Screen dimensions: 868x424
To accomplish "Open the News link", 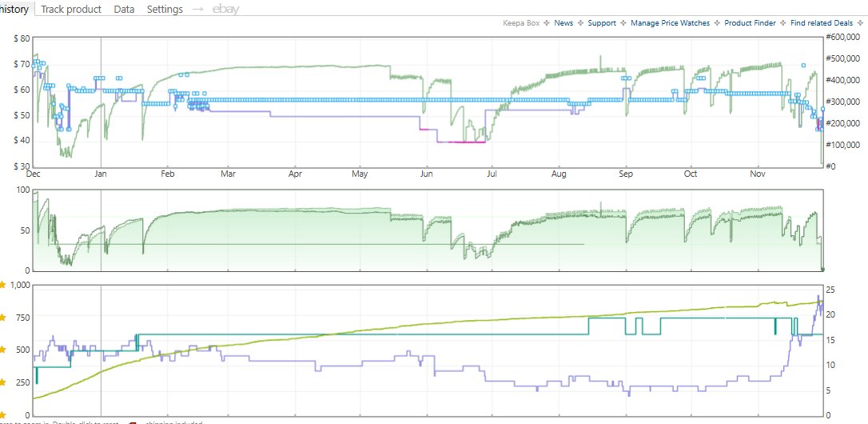I will click(563, 23).
